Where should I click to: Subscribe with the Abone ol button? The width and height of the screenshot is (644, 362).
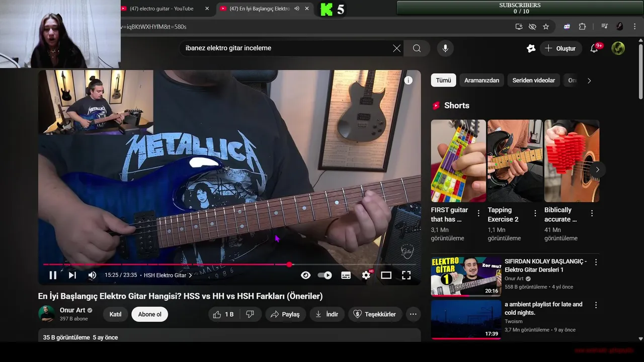[150, 314]
